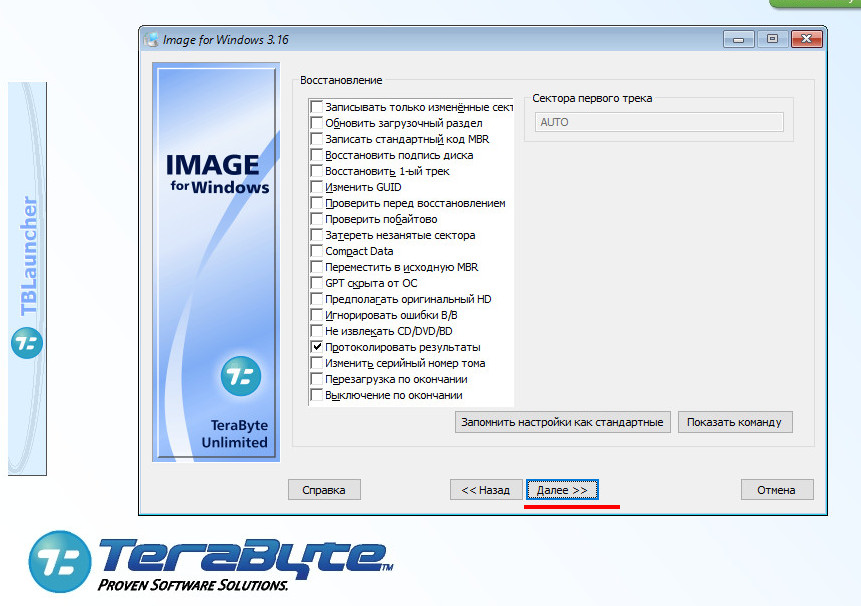This screenshot has height=606, width=861.
Task: Tick "Выключение по окончании" checkbox
Action: pos(317,395)
